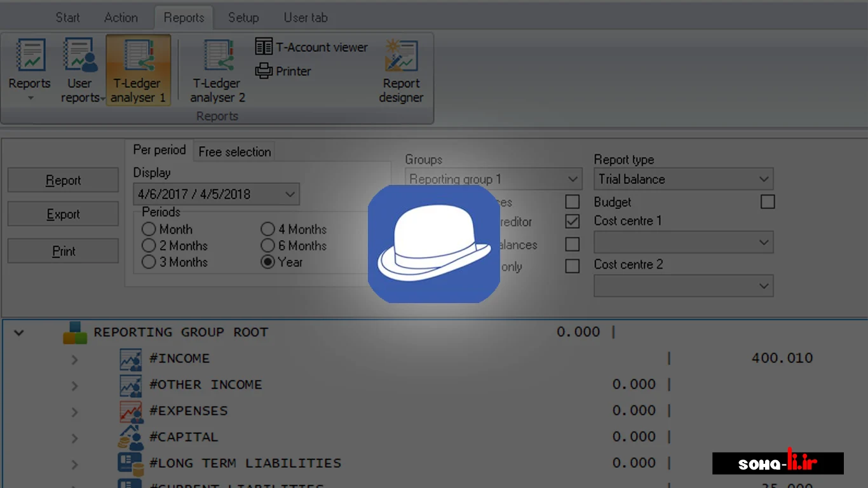The height and width of the screenshot is (488, 868).
Task: Select the Month period radio button
Action: [149, 229]
